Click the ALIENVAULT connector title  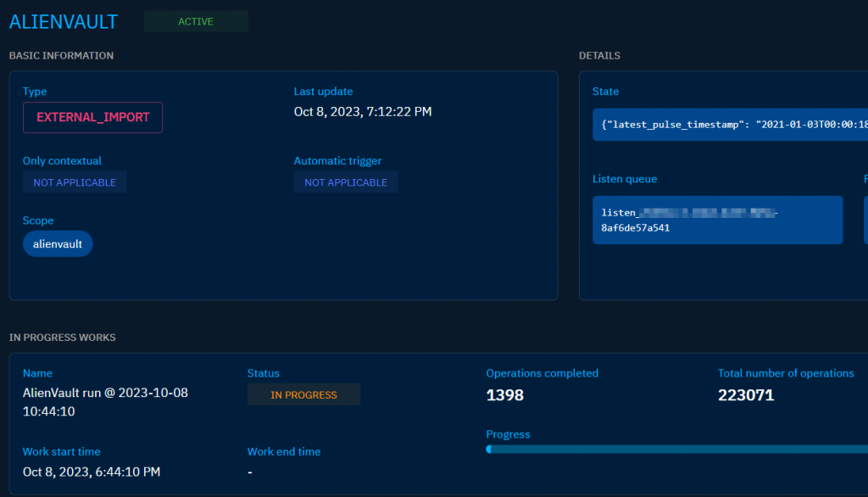[63, 21]
